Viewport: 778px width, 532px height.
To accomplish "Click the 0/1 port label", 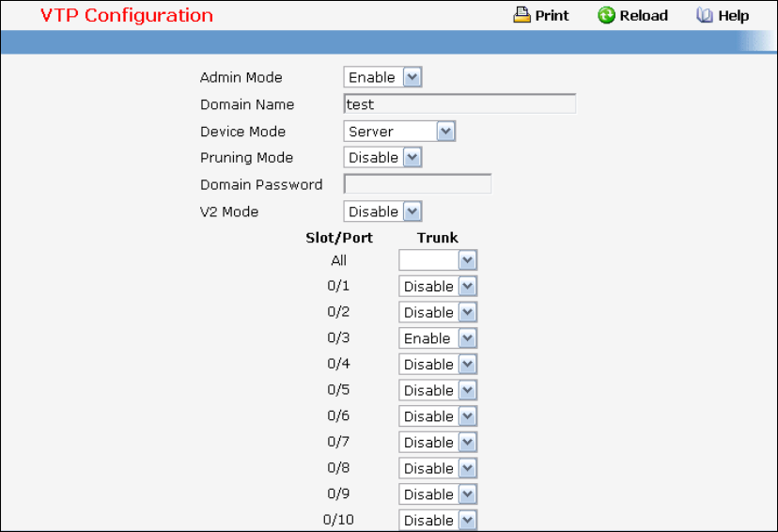I will click(338, 286).
